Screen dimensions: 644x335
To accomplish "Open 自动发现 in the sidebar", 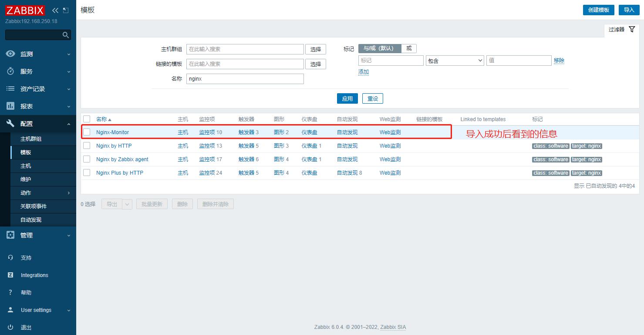I will 31,220.
